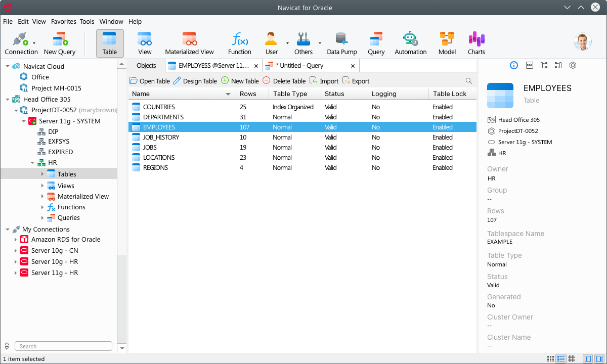Switch to list view in the status bar
The height and width of the screenshot is (364, 607).
pyautogui.click(x=550, y=358)
